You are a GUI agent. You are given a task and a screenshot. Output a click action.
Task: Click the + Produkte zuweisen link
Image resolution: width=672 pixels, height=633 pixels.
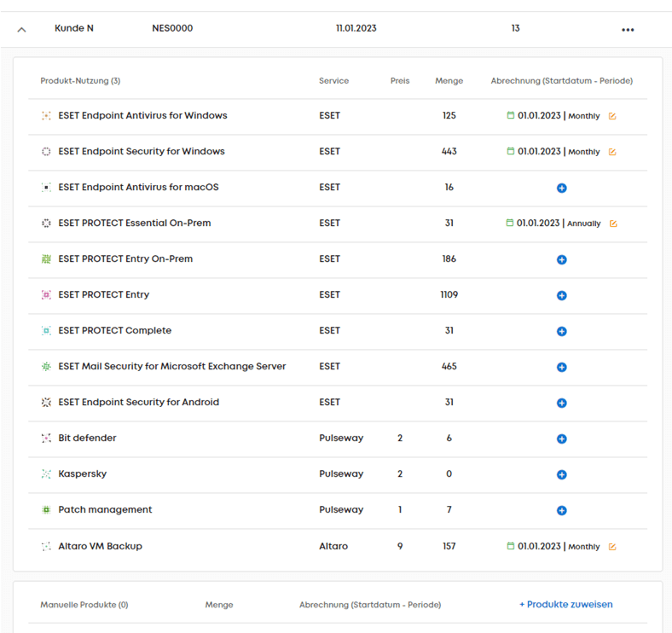[565, 604]
